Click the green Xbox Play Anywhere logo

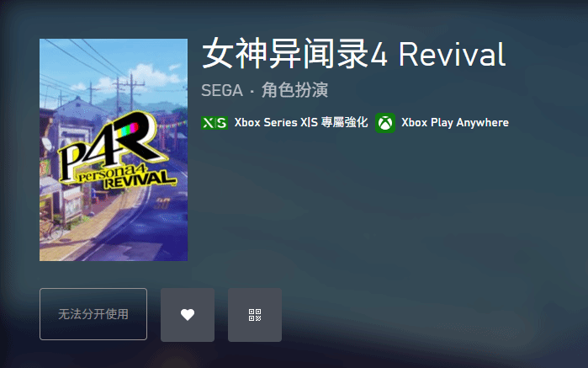point(385,123)
